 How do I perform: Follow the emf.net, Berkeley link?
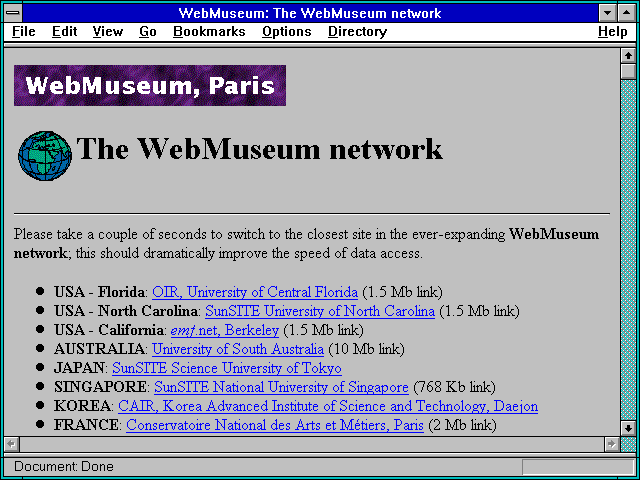tap(224, 330)
